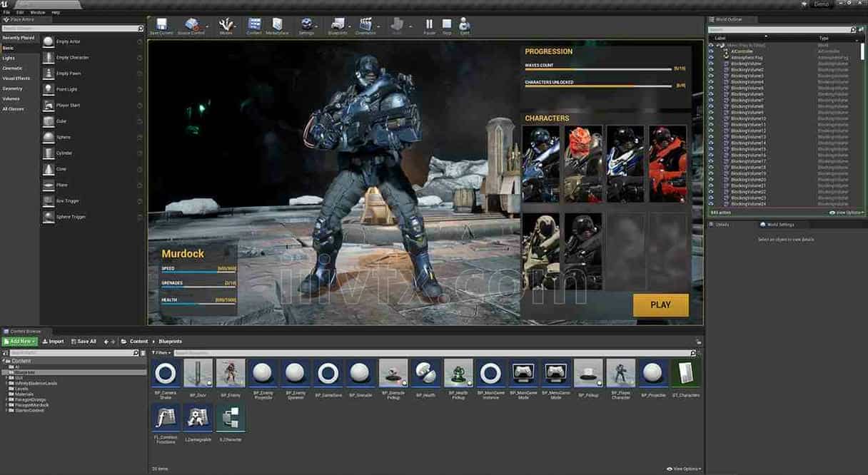This screenshot has width=868, height=475.
Task: Switch to the Details tab
Action: point(722,225)
